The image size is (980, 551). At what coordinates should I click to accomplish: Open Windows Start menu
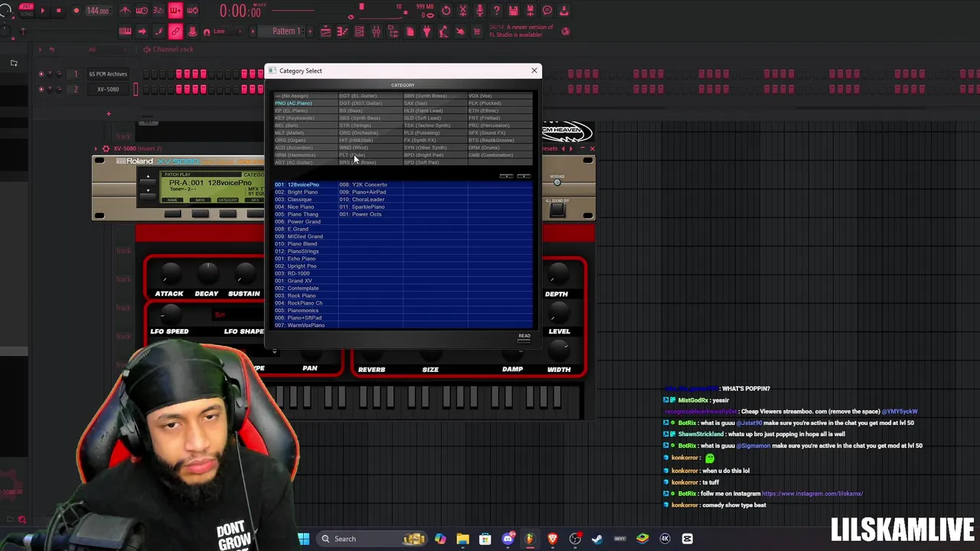click(303, 539)
